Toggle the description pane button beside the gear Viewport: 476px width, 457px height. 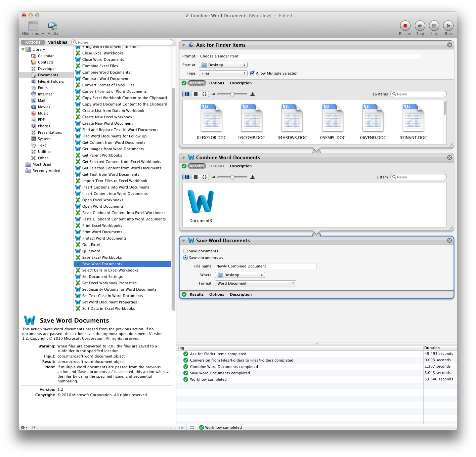tap(34, 427)
